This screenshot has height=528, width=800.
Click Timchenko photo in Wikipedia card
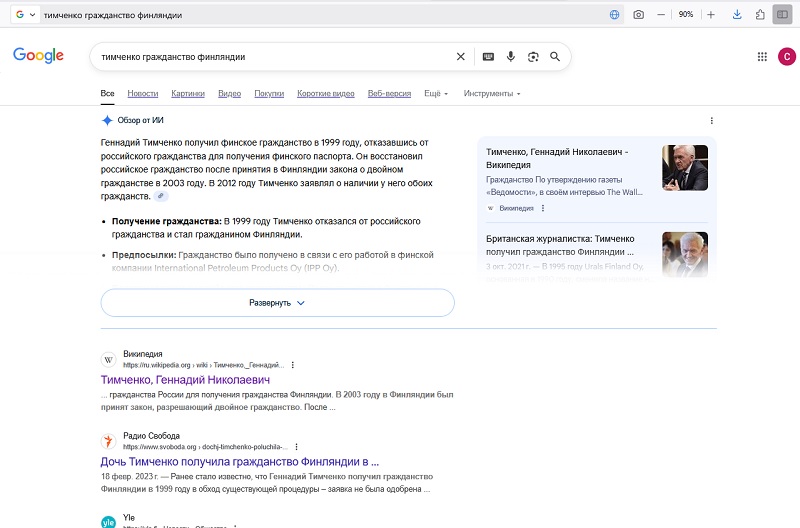pos(685,168)
